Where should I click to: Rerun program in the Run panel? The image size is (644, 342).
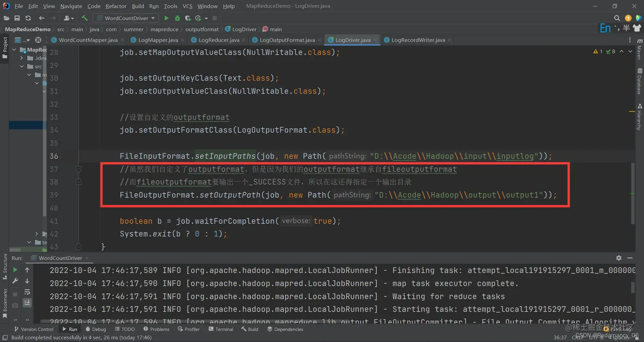(x=15, y=270)
